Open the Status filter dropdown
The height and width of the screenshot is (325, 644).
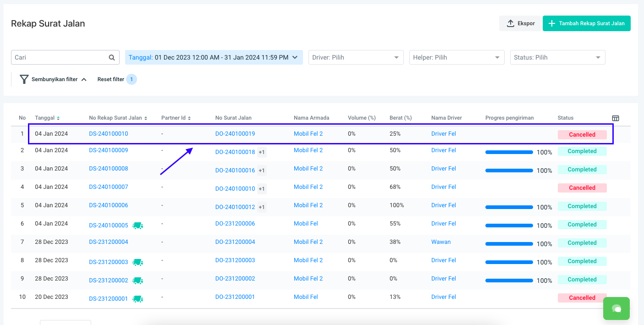click(557, 57)
